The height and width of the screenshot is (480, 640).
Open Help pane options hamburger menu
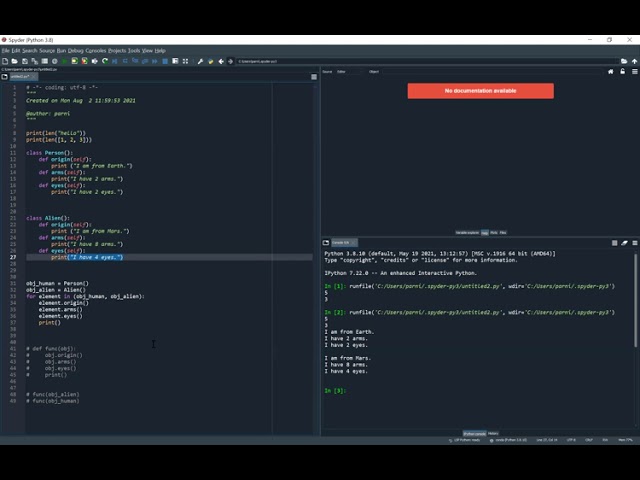tap(635, 71)
